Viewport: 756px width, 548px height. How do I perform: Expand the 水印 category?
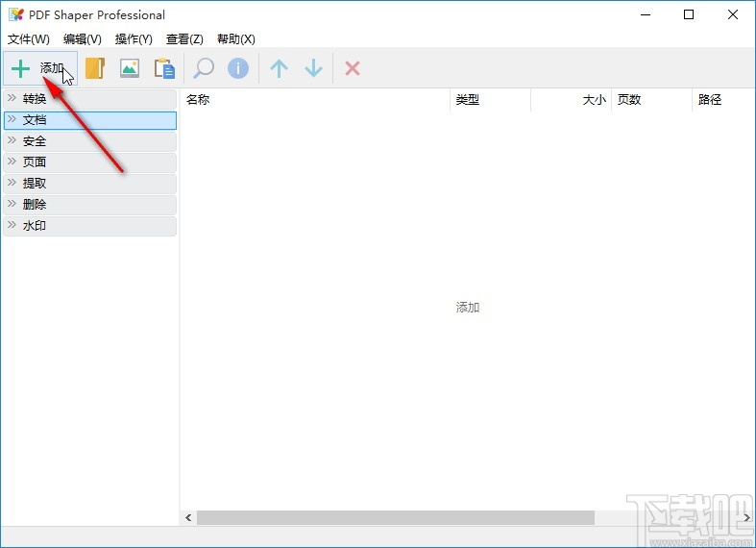coord(90,226)
